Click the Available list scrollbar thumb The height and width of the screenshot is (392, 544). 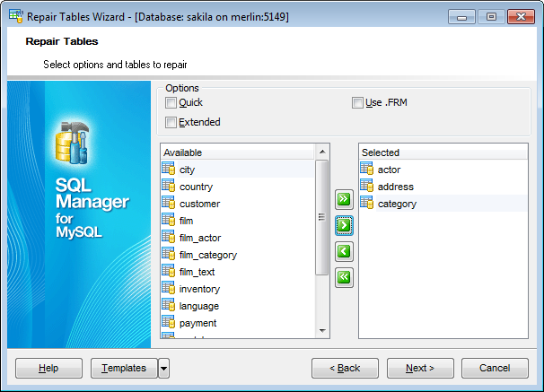click(321, 217)
